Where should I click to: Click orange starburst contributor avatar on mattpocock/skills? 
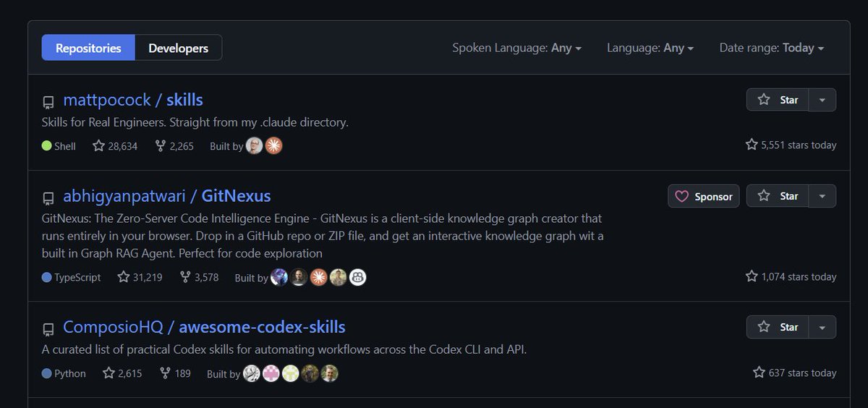pos(273,145)
